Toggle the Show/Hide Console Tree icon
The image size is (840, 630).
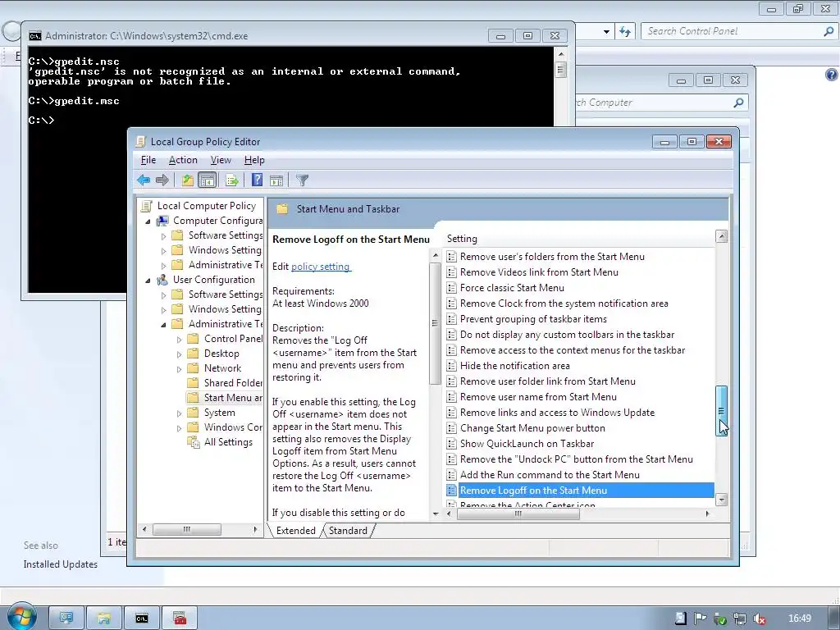coord(207,180)
